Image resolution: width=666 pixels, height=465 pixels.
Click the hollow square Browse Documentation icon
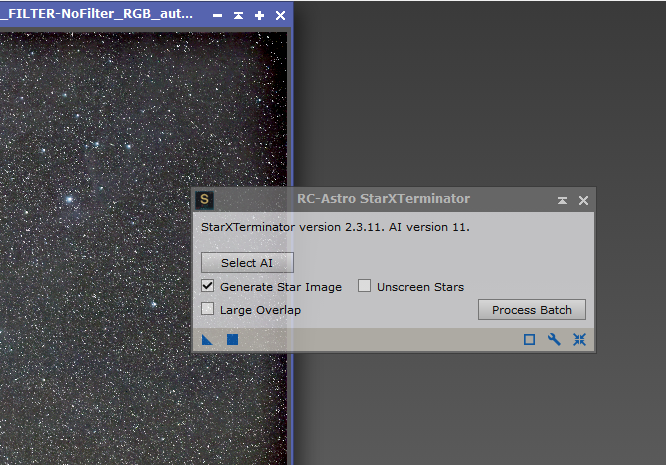pyautogui.click(x=529, y=339)
